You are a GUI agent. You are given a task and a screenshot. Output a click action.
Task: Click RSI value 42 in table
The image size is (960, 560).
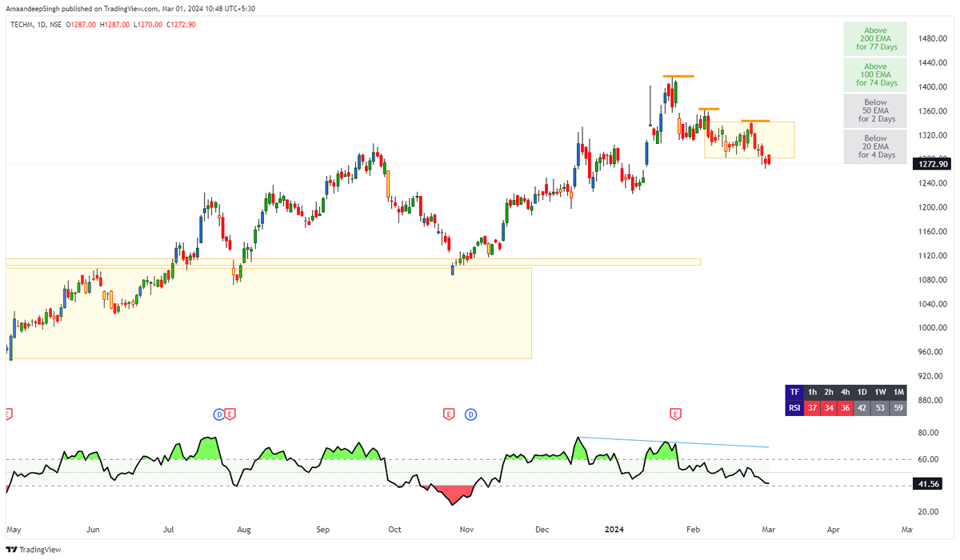pyautogui.click(x=862, y=408)
